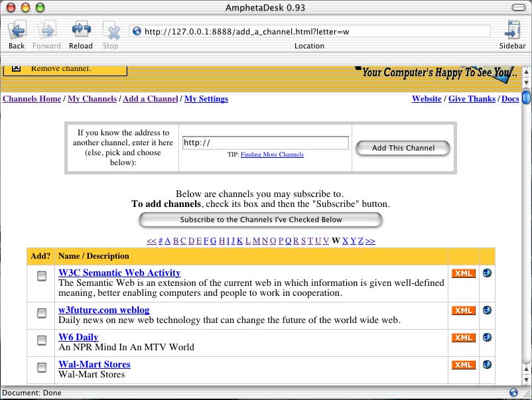The width and height of the screenshot is (532, 400).
Task: Click the Remove channel X icon
Action: tap(16, 68)
